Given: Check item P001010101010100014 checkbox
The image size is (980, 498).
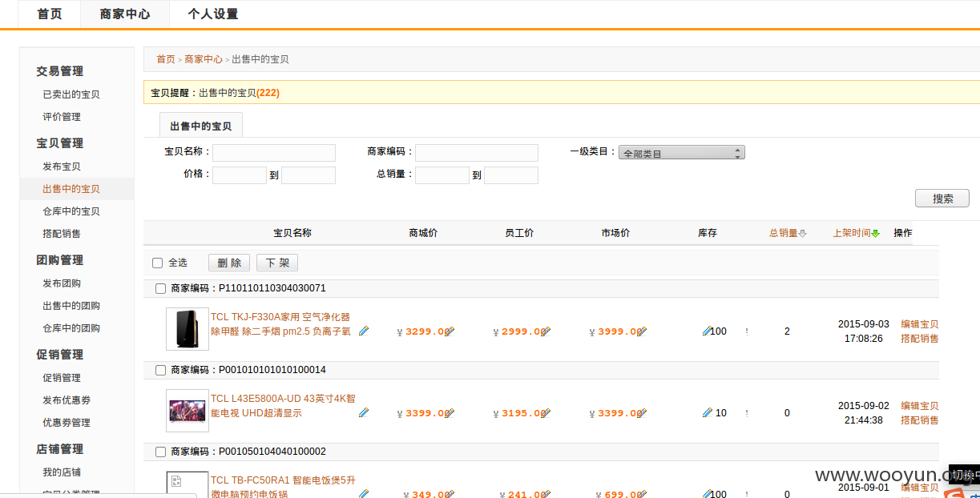Looking at the screenshot, I should point(160,370).
